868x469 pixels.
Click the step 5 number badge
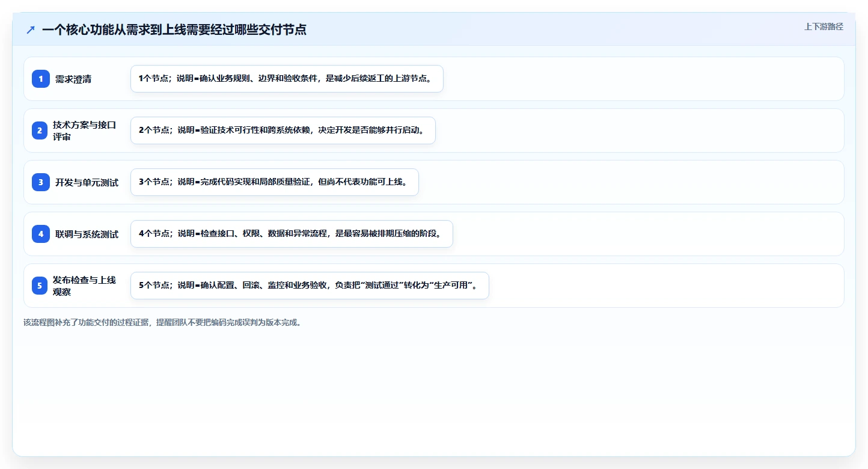point(40,286)
